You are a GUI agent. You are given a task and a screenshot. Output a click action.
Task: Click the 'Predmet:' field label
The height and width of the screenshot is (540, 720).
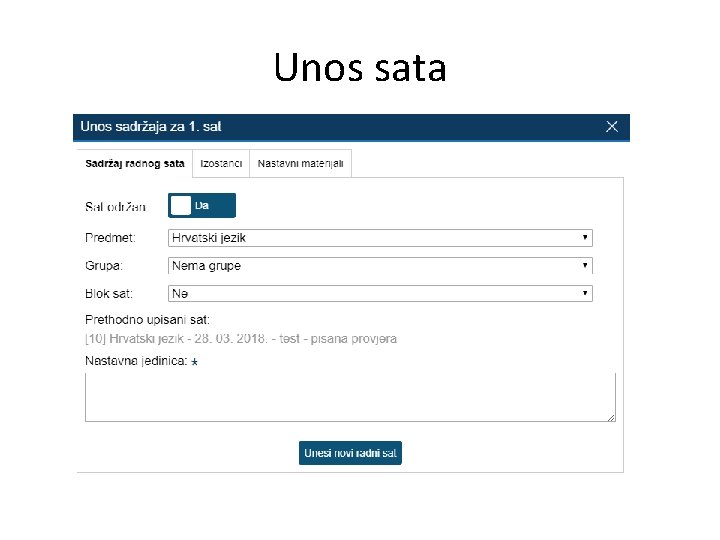coord(110,238)
